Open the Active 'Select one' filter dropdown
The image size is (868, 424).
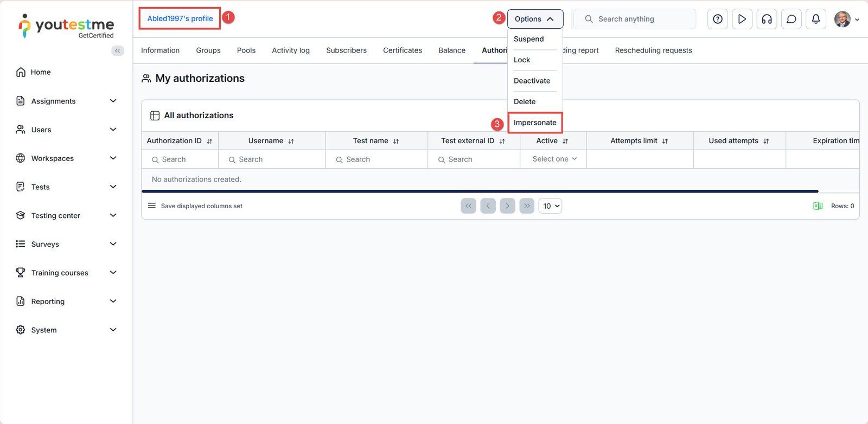pos(554,159)
